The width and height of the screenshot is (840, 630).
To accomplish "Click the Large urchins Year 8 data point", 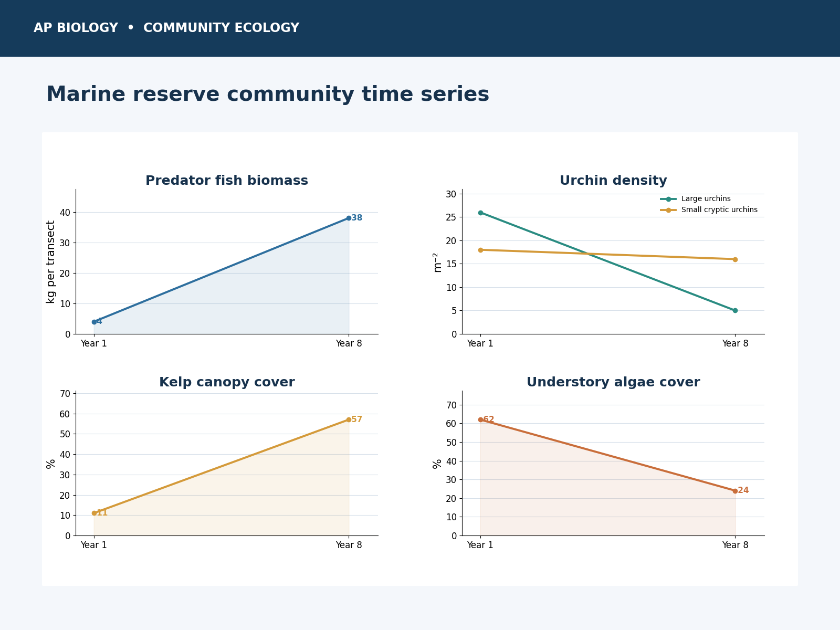I will (x=735, y=310).
